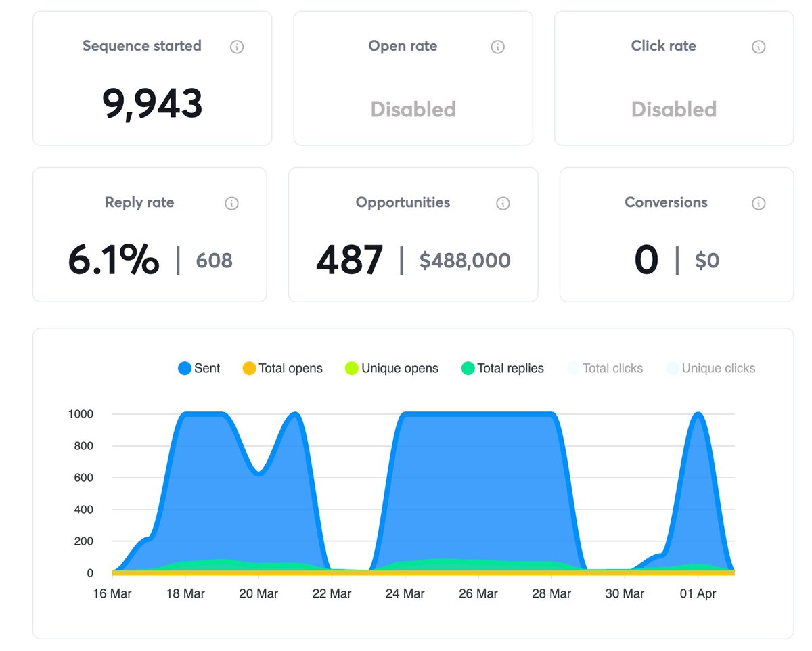
Task: Toggle Total opens legend item
Action: 282,368
